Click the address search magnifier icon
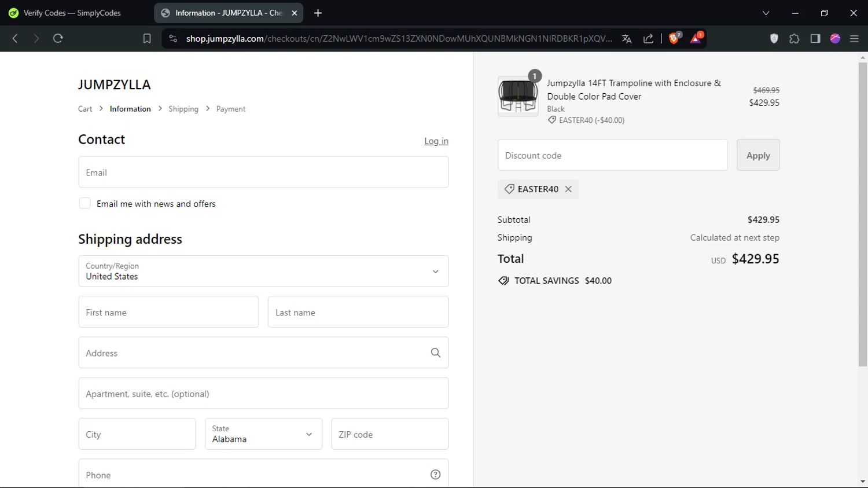Screen dimensions: 868x488 [x=436, y=353]
